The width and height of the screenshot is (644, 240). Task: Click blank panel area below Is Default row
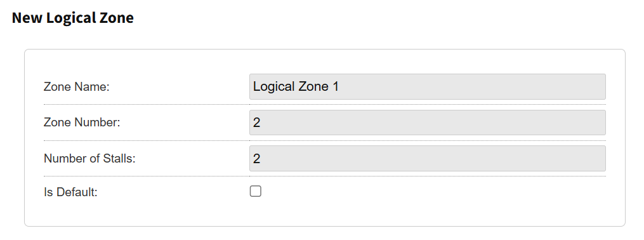pos(324,214)
